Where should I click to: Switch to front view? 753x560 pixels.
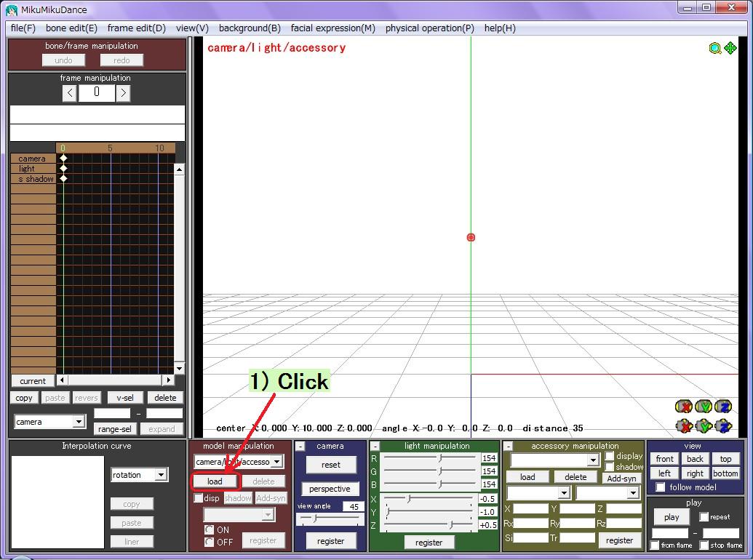665,459
